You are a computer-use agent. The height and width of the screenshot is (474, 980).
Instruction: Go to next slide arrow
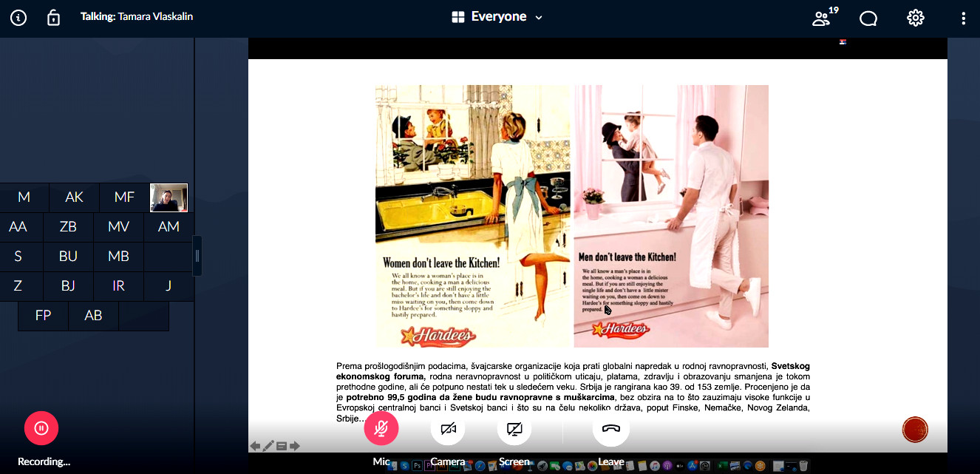[x=295, y=446]
